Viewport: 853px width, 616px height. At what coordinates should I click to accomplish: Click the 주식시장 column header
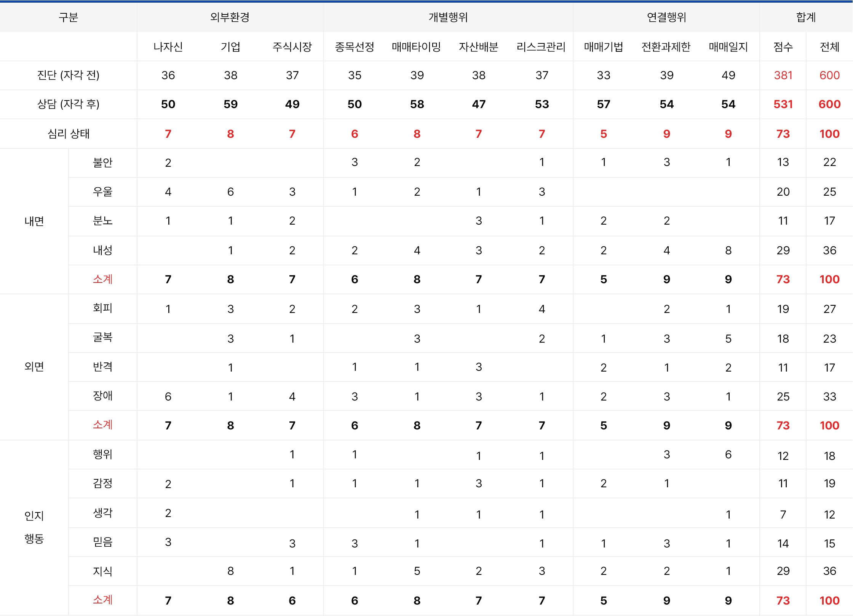click(x=292, y=47)
